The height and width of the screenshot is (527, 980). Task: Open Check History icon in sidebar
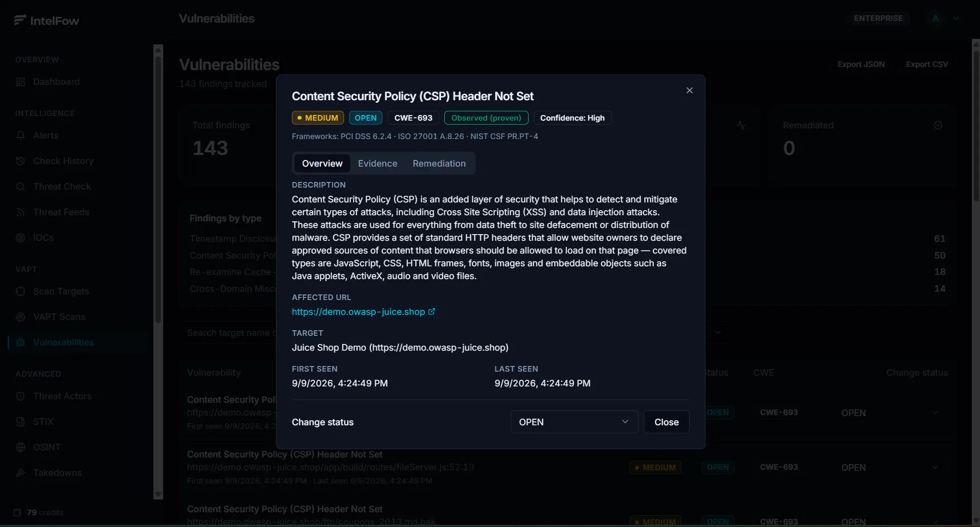(x=20, y=161)
